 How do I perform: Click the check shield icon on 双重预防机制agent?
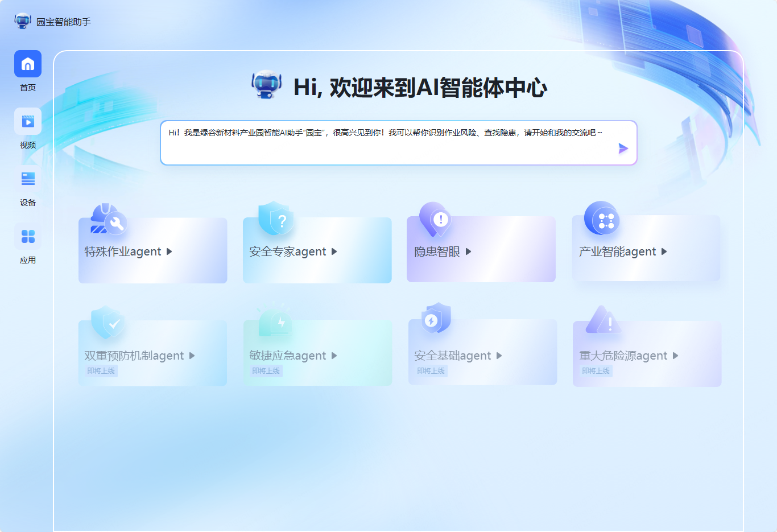(108, 322)
